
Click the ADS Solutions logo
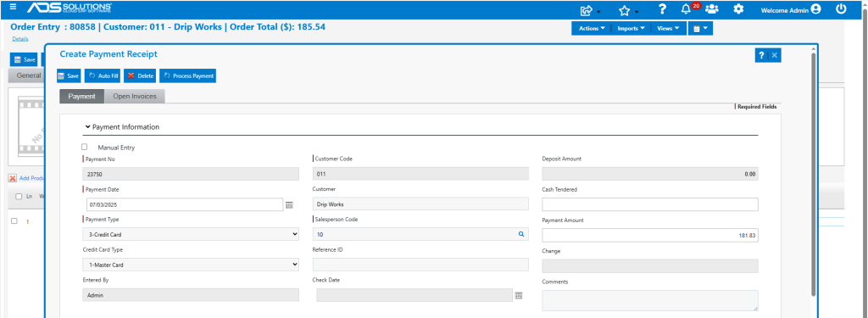point(70,8)
